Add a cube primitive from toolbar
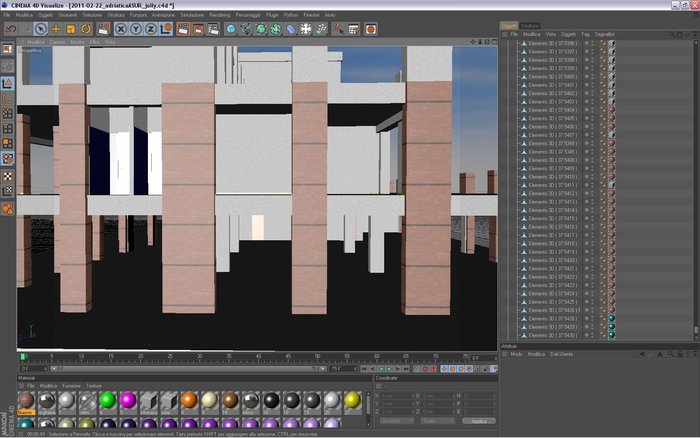Screen dimensions: 700x438 coord(231,29)
